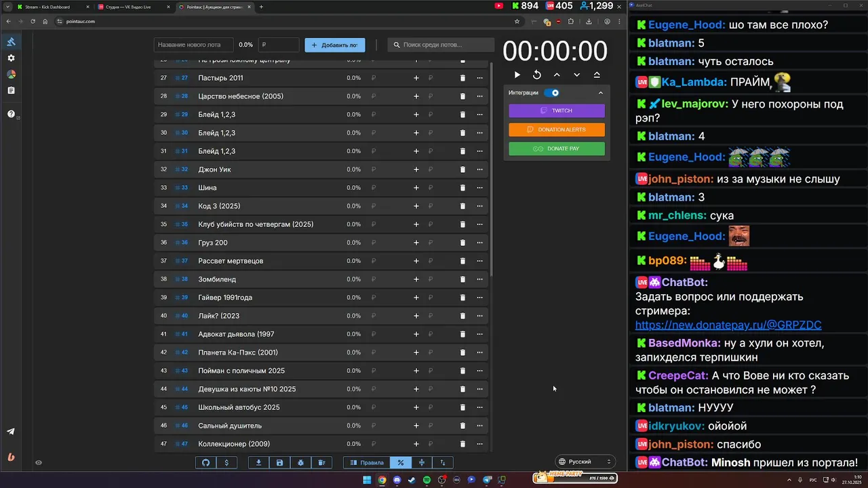Click Добавить лот button
868x488 pixels.
tap(335, 45)
